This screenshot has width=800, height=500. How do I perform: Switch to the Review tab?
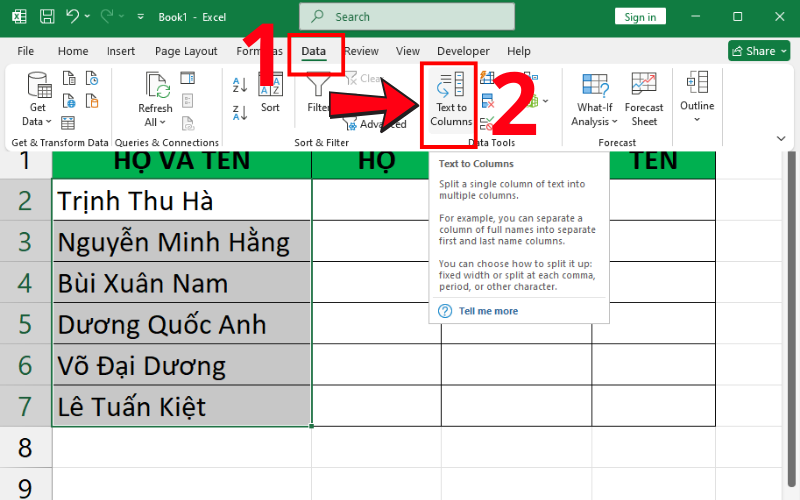(362, 51)
